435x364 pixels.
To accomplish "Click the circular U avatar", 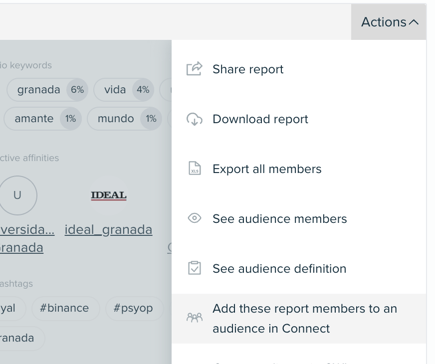I will (18, 195).
